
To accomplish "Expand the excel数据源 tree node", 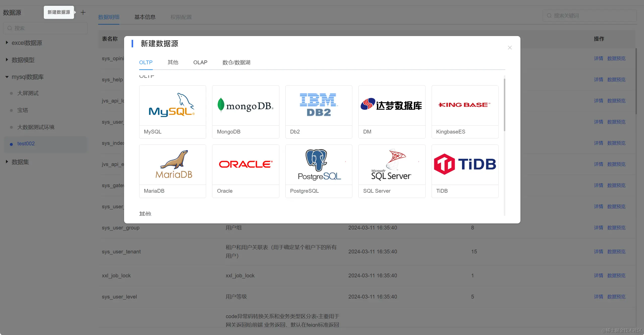I will [7, 43].
